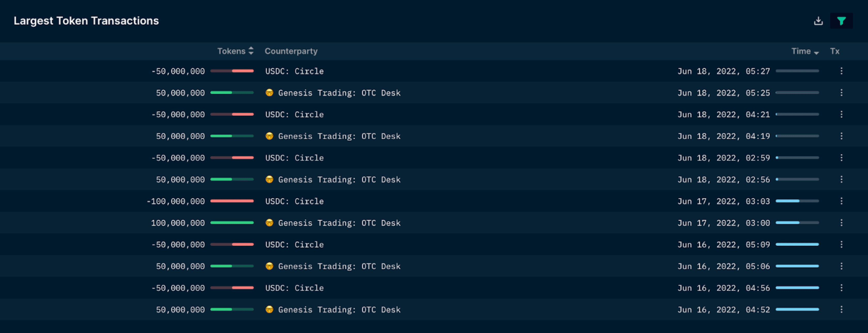Open Tx menu for Jun 18 05:27 row
The height and width of the screenshot is (333, 868).
point(841,71)
